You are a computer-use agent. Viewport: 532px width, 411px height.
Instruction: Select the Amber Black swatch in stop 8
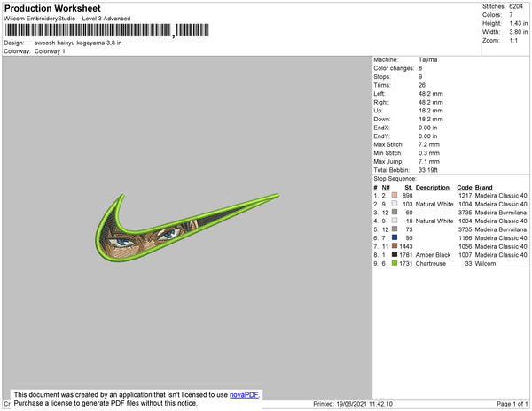[x=395, y=254]
